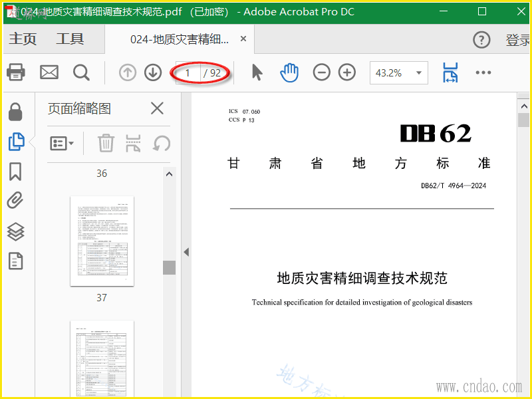This screenshot has height=399, width=532.
Task: Delete selected page thumbnails trash icon
Action: [106, 143]
